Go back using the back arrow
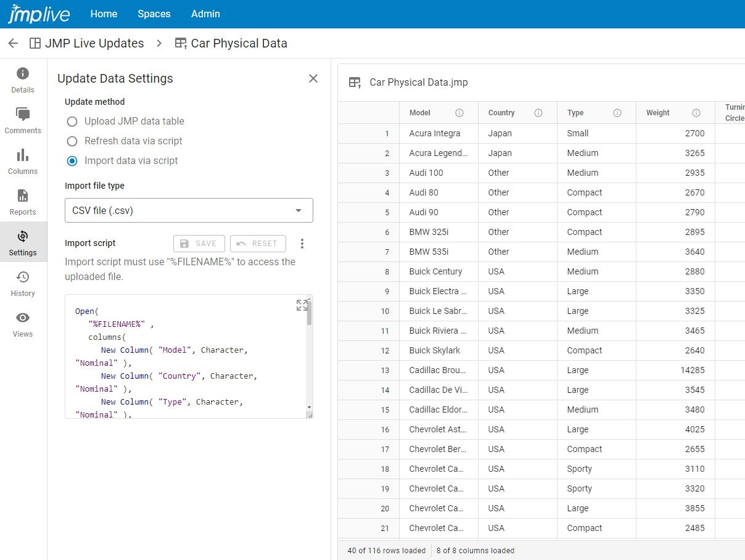Image resolution: width=745 pixels, height=560 pixels. [13, 43]
